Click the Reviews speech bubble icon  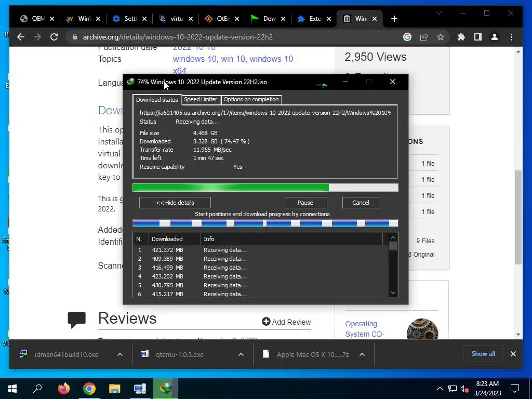coord(77,320)
